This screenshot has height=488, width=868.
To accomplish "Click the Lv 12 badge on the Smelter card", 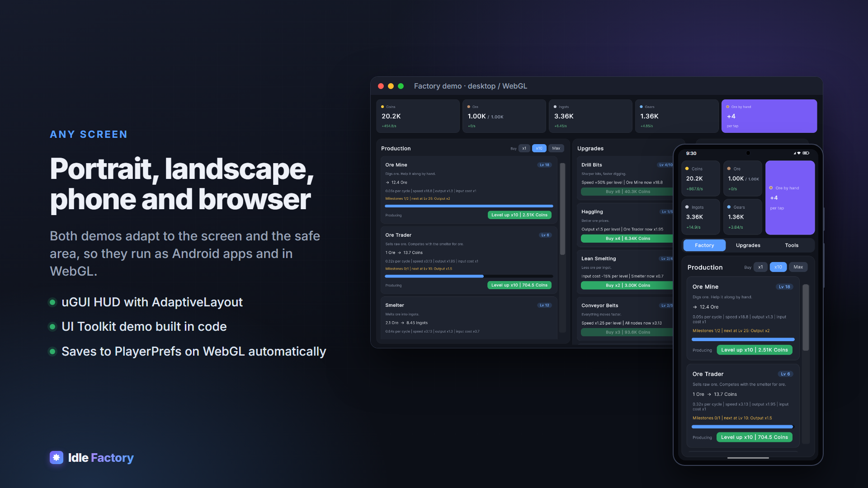I will pos(544,305).
